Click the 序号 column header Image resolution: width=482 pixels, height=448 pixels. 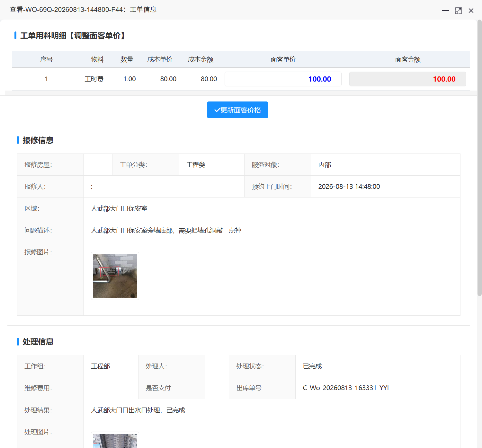point(46,59)
